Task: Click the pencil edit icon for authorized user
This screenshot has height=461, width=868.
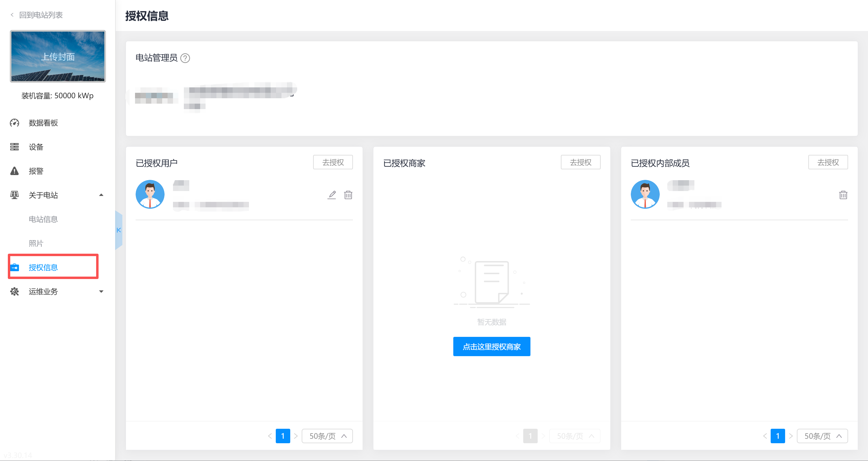Action: coord(332,195)
